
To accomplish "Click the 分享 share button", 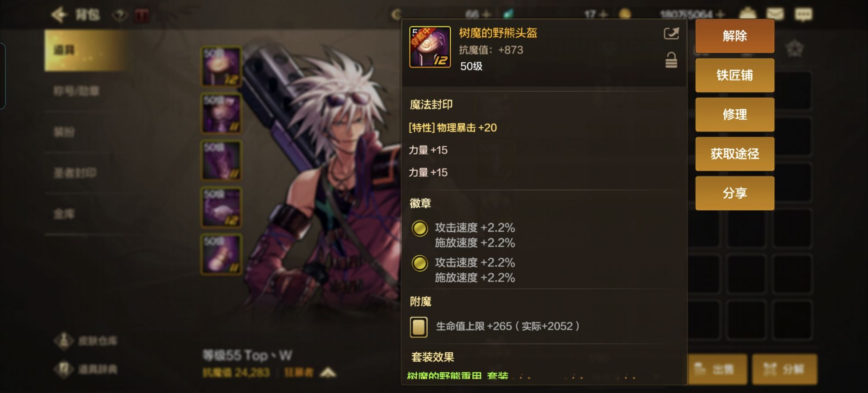I will pyautogui.click(x=735, y=193).
